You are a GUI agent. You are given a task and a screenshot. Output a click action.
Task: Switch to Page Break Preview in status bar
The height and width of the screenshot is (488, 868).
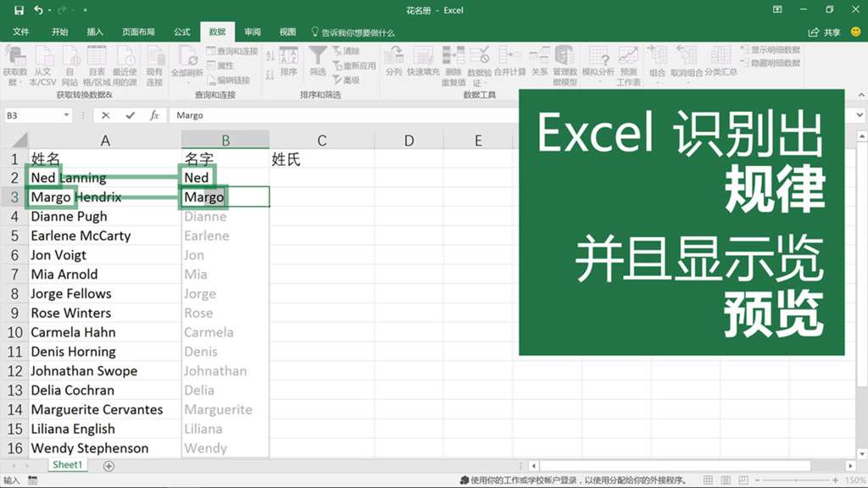click(743, 480)
